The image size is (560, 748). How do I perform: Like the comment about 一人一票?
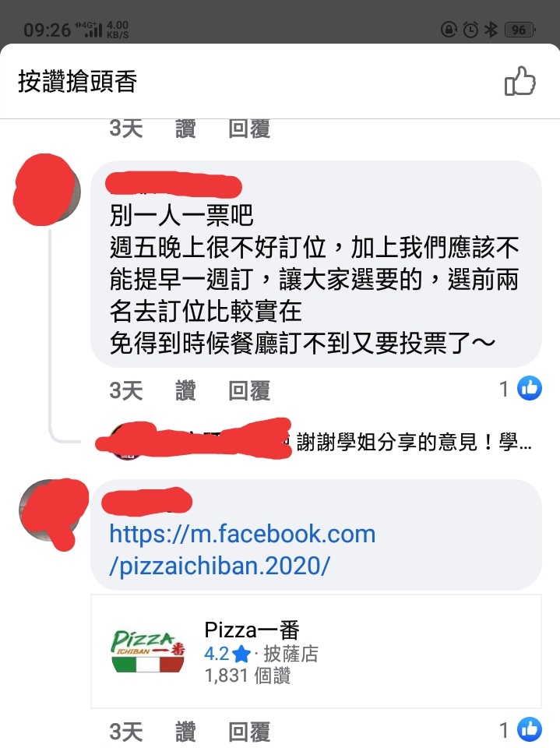[x=185, y=390]
